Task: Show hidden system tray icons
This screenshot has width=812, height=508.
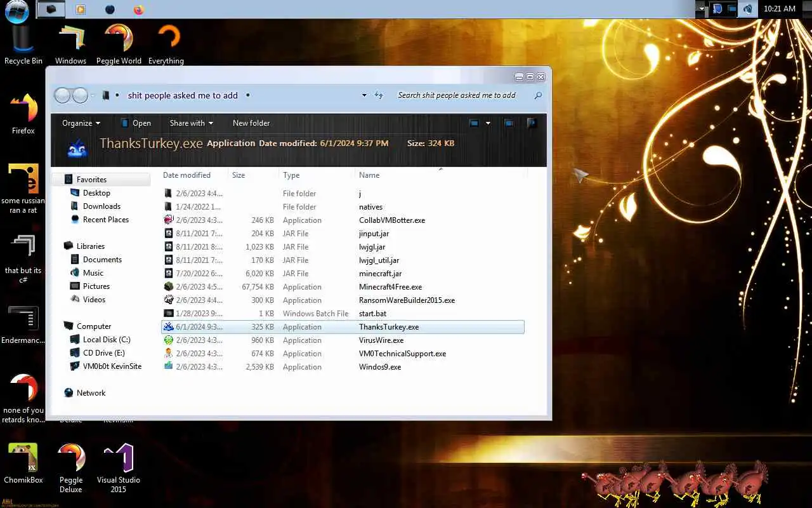Action: pos(701,9)
